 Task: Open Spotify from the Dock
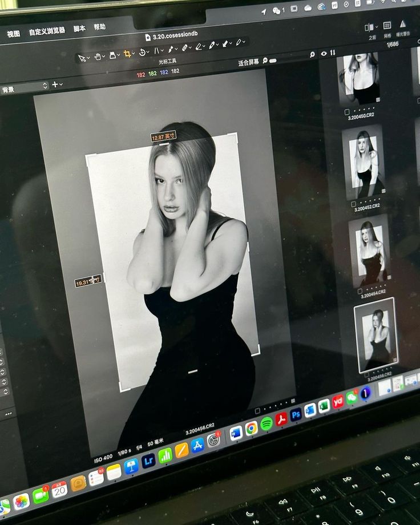point(266,423)
